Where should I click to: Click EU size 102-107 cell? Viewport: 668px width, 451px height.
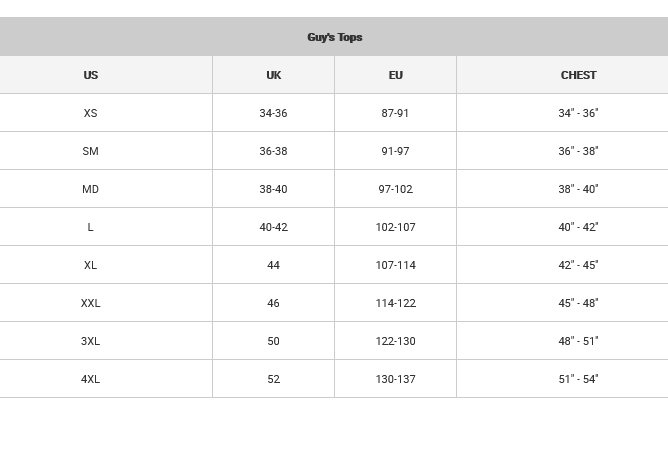(395, 227)
